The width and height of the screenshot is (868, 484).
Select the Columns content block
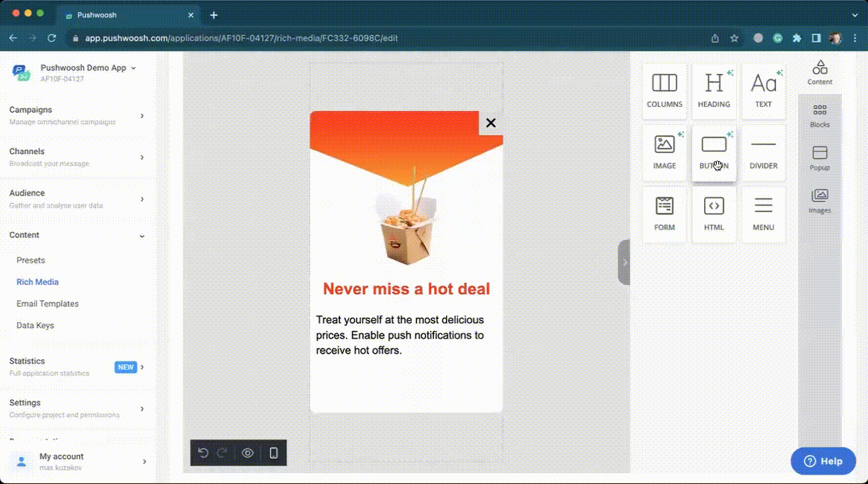[664, 91]
